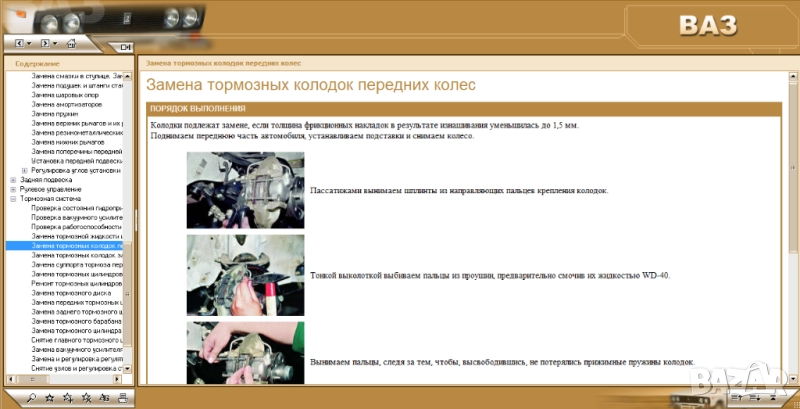Screen dimensions: 800x409
Task: Hide the contents panel with toggle icon
Action: coord(125,47)
